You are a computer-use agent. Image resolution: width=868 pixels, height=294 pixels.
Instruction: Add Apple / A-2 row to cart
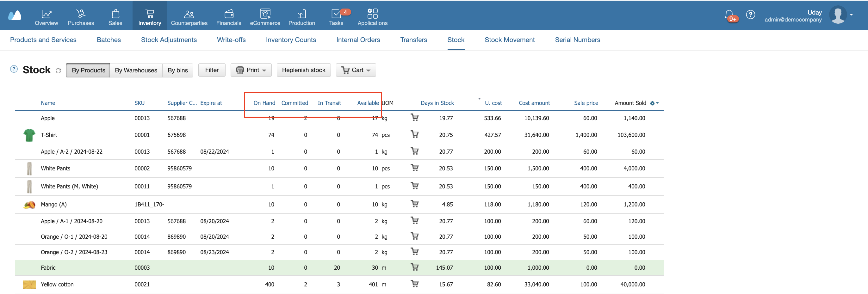(414, 151)
